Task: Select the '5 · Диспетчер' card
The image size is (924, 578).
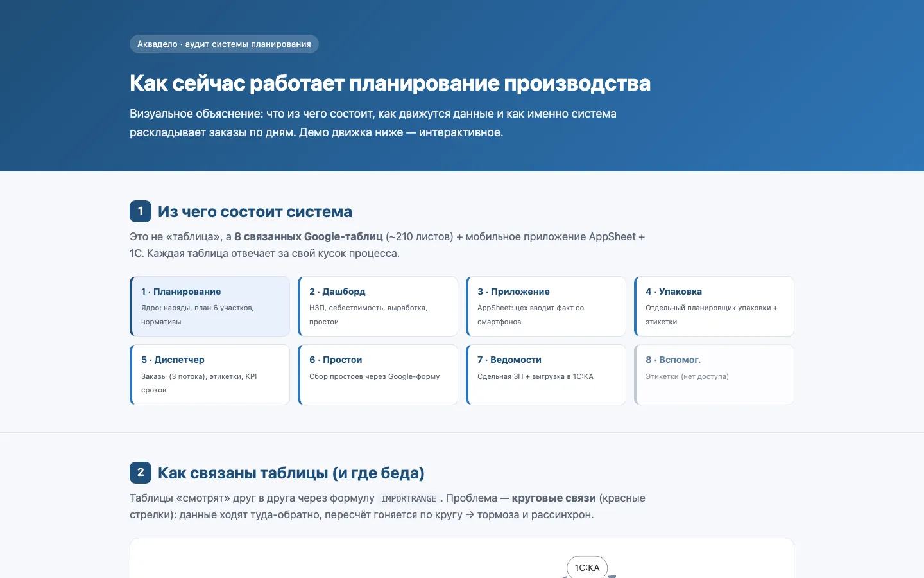Action: pos(210,375)
